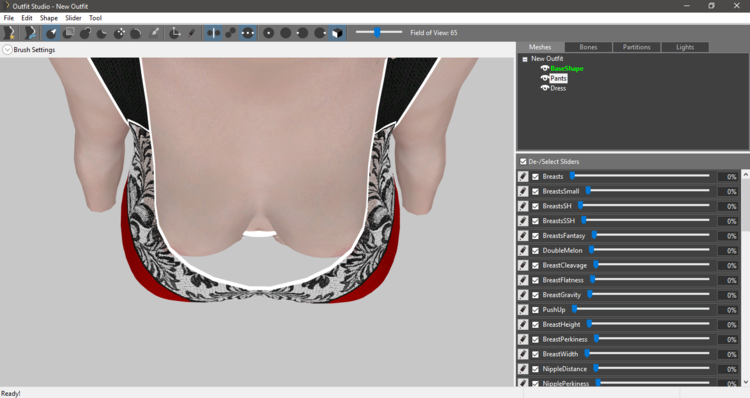Viewport: 750px width, 398px height.
Task: Uncheck the BreastsSSH slider checkbox
Action: (x=535, y=221)
